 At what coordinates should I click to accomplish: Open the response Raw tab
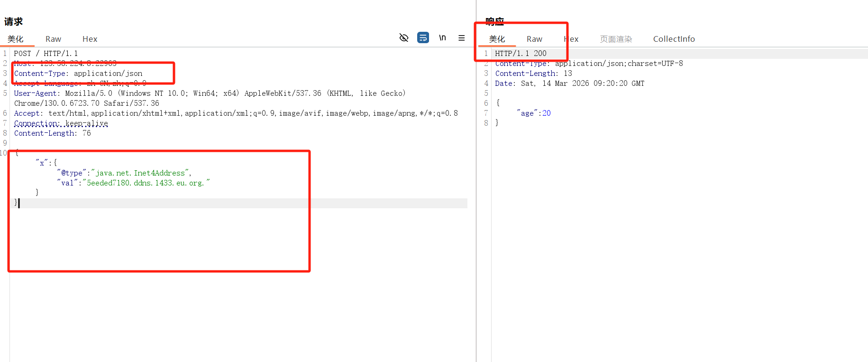tap(534, 39)
